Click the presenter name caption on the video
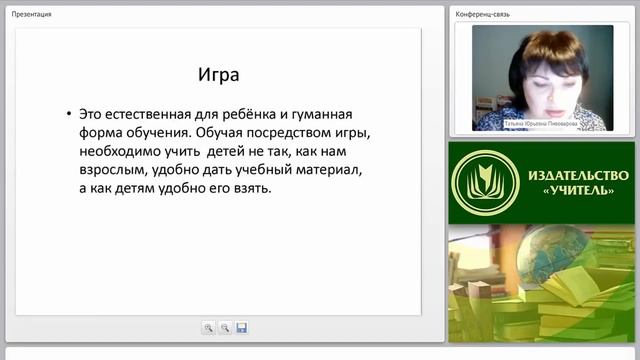Viewport: 640px width, 360px height. click(541, 123)
